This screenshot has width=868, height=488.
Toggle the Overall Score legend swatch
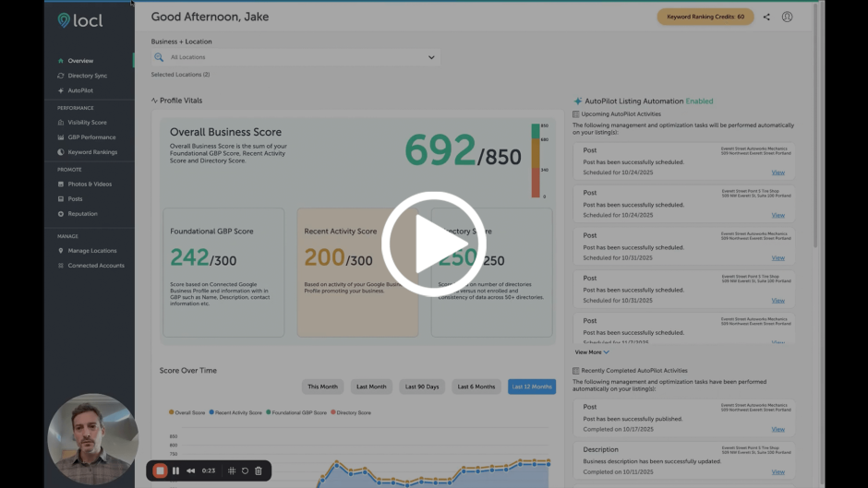coord(171,412)
